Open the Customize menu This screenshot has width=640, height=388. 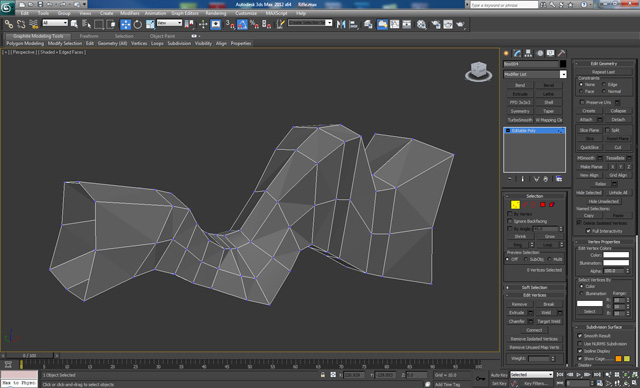(x=246, y=13)
